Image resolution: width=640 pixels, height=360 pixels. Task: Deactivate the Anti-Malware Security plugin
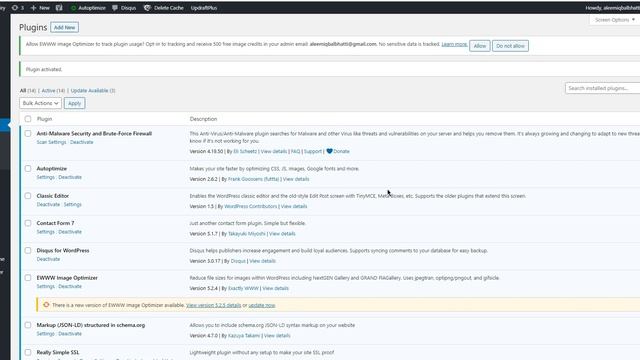click(x=82, y=142)
